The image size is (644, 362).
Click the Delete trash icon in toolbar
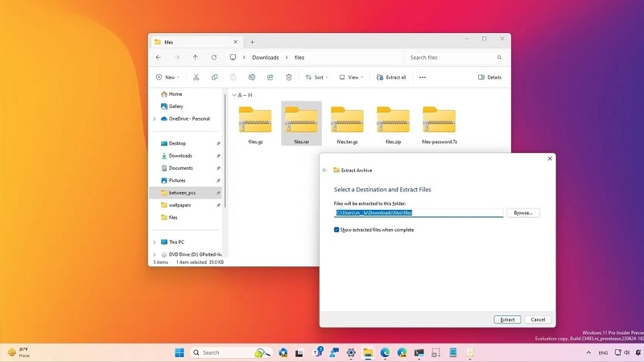coord(289,77)
